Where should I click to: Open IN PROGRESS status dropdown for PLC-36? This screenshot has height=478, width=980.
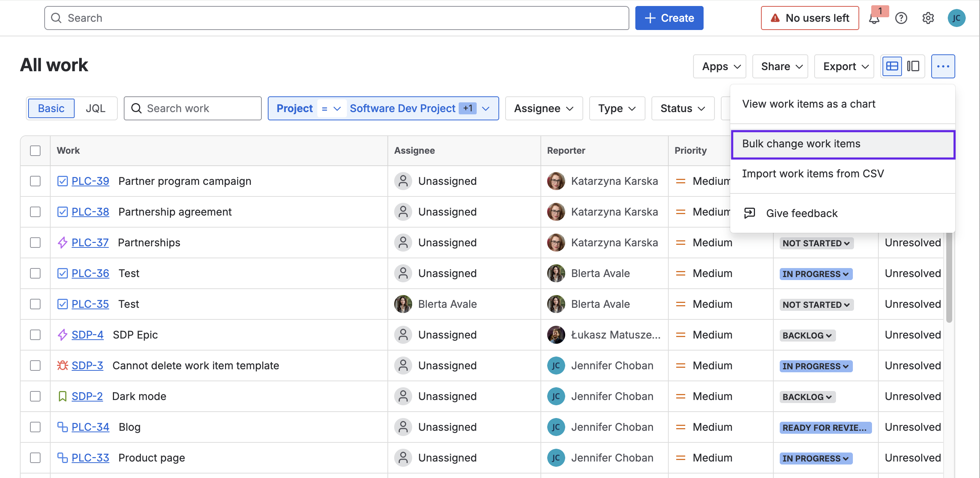tap(816, 273)
